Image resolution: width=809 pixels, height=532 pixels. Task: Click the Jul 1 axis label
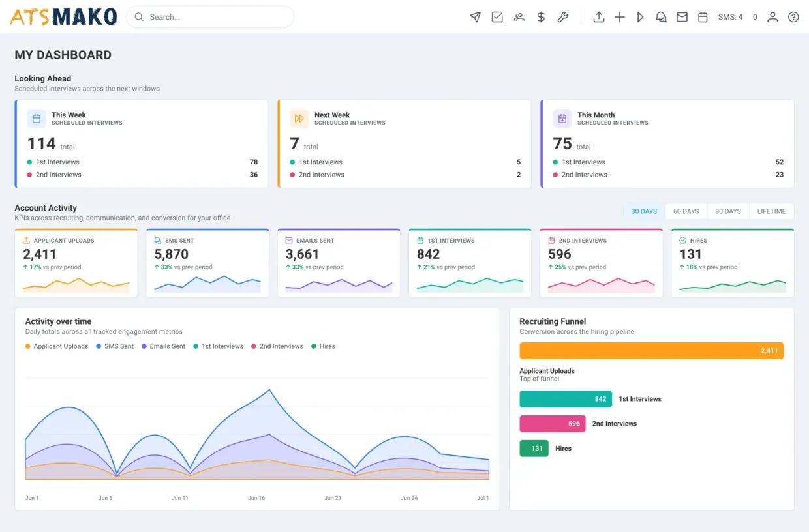pyautogui.click(x=483, y=498)
